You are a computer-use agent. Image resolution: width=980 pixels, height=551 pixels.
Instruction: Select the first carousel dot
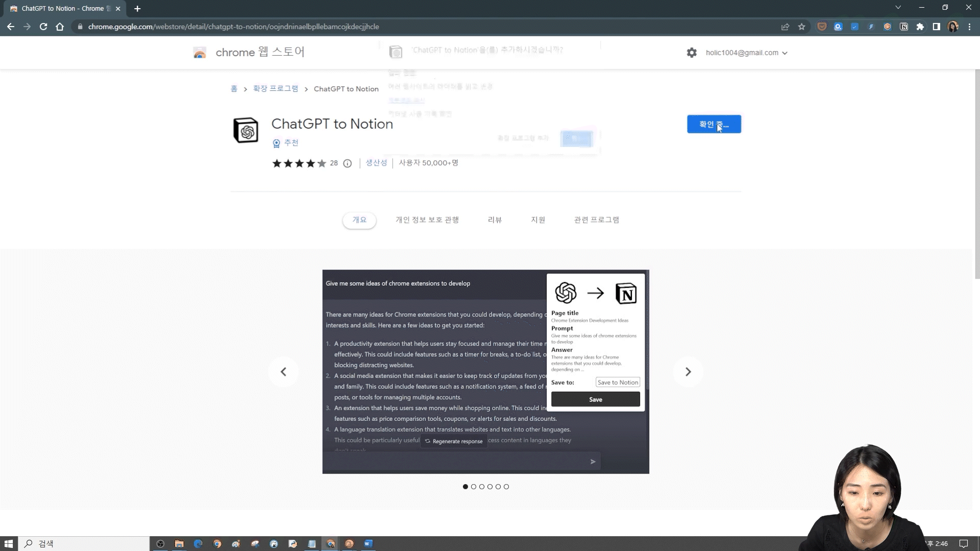(465, 487)
